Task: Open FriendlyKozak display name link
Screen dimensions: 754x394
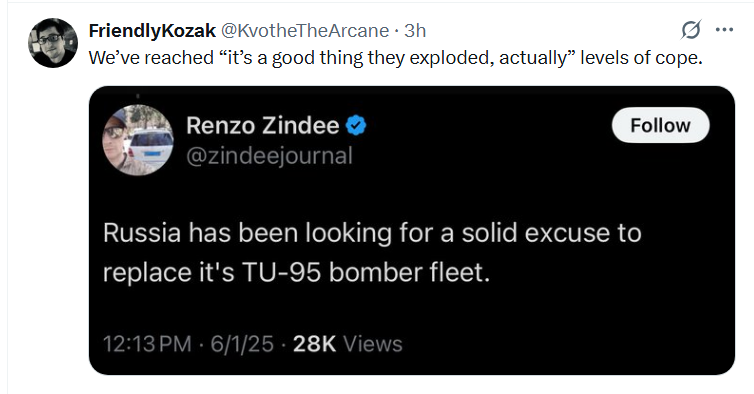Action: (152, 31)
